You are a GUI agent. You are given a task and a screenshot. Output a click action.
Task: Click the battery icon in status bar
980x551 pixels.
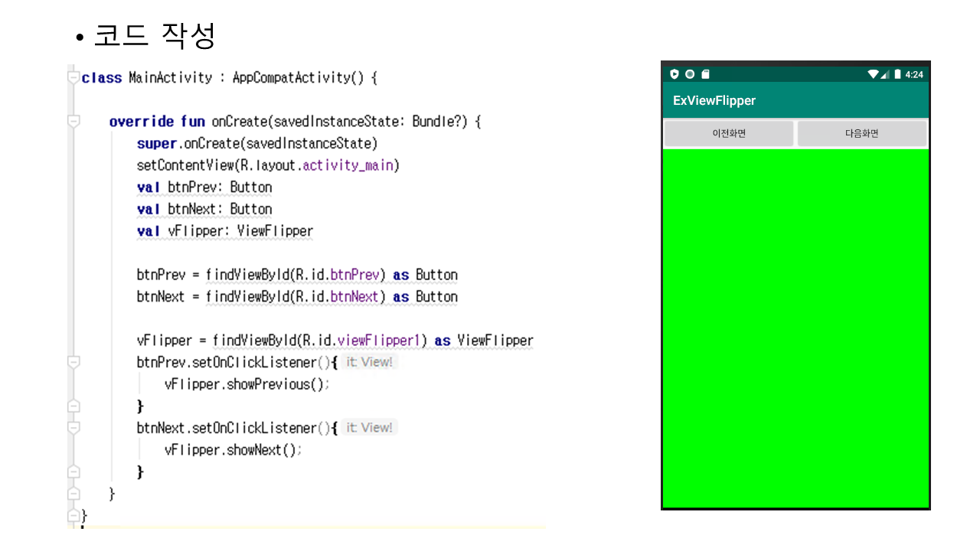[897, 74]
